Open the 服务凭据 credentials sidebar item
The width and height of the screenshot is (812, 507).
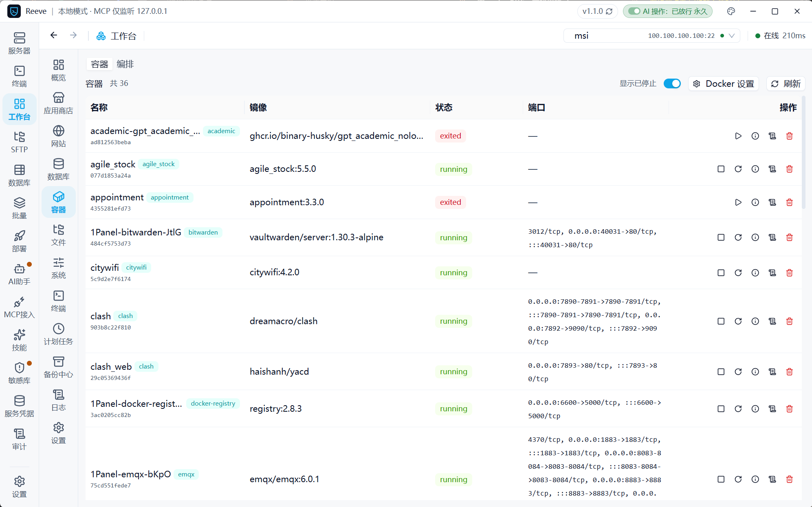point(19,406)
